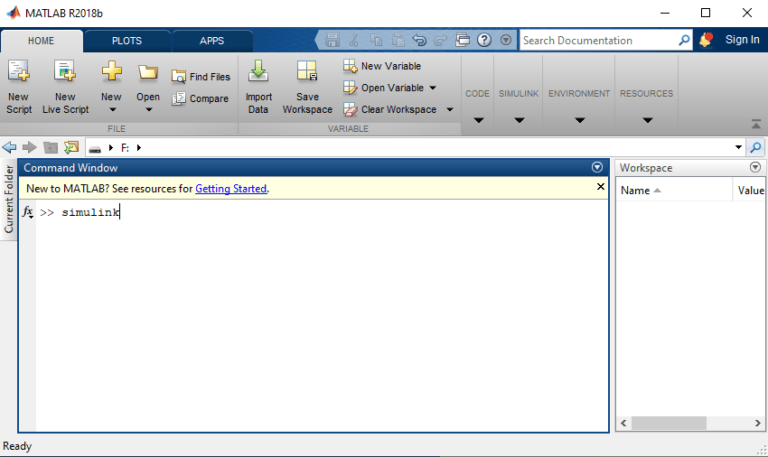Expand the Clear Workspace dropdown arrow
Image resolution: width=768 pixels, height=457 pixels.
coord(450,110)
